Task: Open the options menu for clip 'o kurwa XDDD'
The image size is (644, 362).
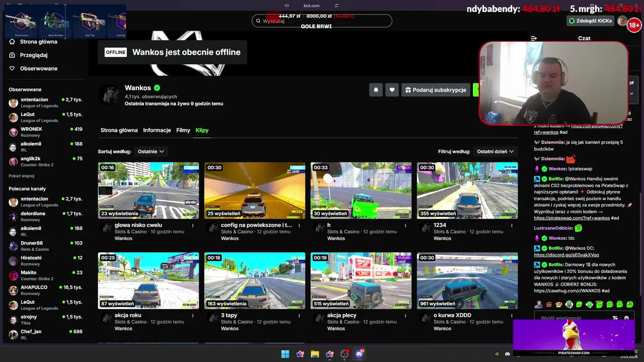Action: (512, 316)
